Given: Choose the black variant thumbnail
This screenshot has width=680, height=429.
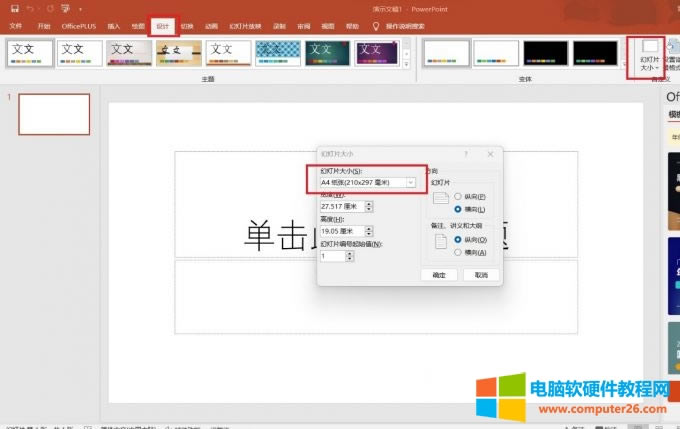Looking at the screenshot, I should coord(546,52).
